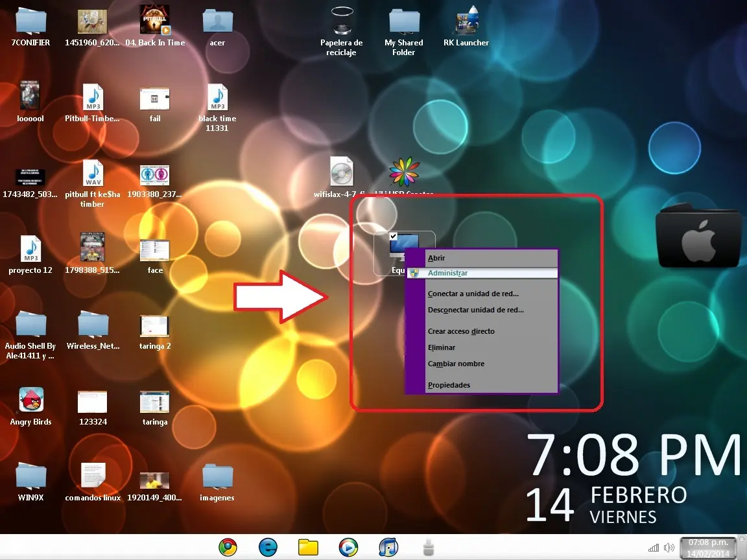Viewport: 747px width, 560px height.
Task: Choose Propiedades in context menu
Action: point(482,385)
